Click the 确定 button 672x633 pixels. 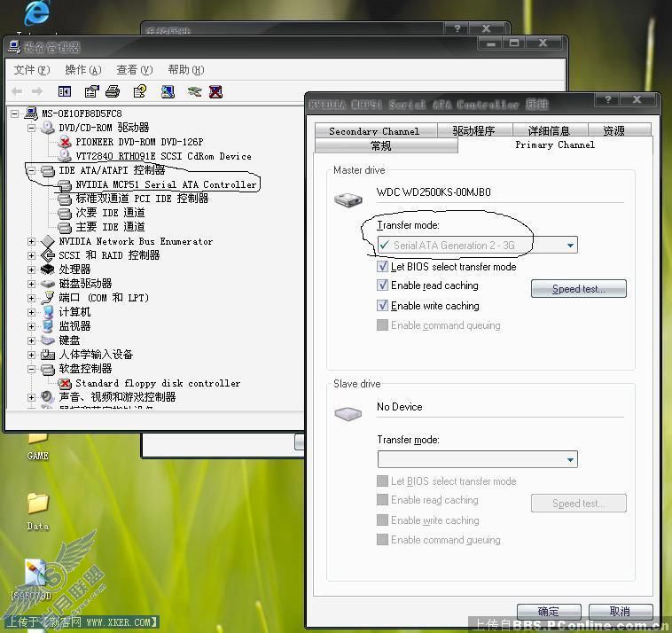click(549, 612)
